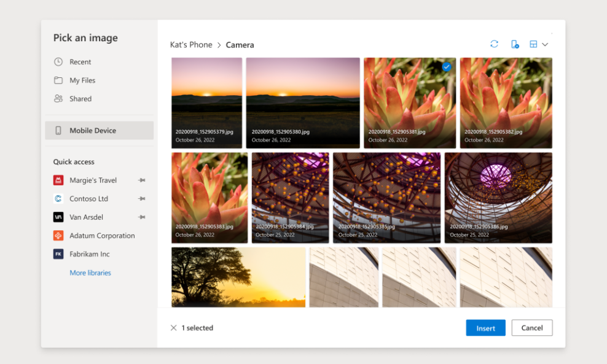This screenshot has height=364, width=607.
Task: Select ceiling photo 20200918_152905385.jpg
Action: (386, 198)
